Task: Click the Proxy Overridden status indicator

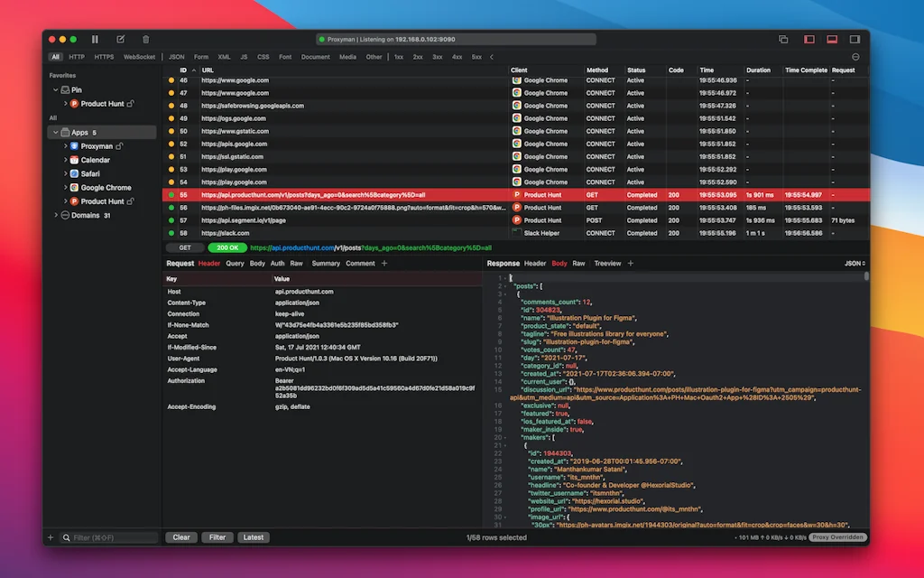Action: point(839,536)
